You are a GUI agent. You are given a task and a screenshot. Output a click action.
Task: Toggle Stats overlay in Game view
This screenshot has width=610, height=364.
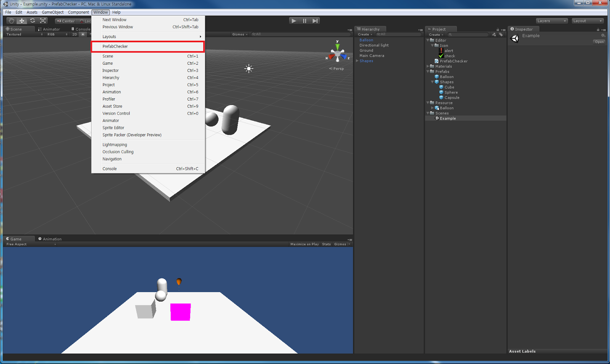326,244
